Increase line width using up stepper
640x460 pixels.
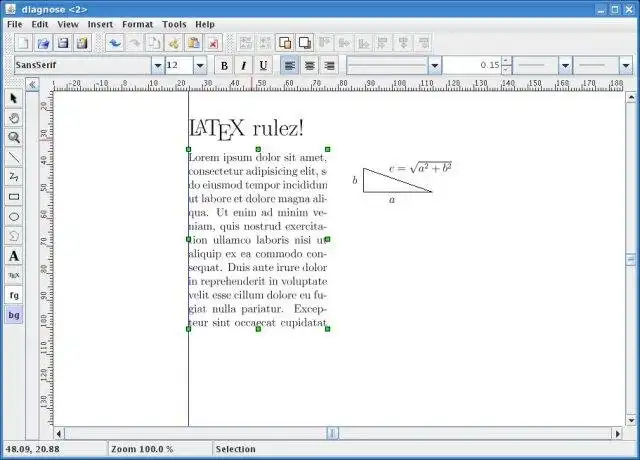point(506,61)
